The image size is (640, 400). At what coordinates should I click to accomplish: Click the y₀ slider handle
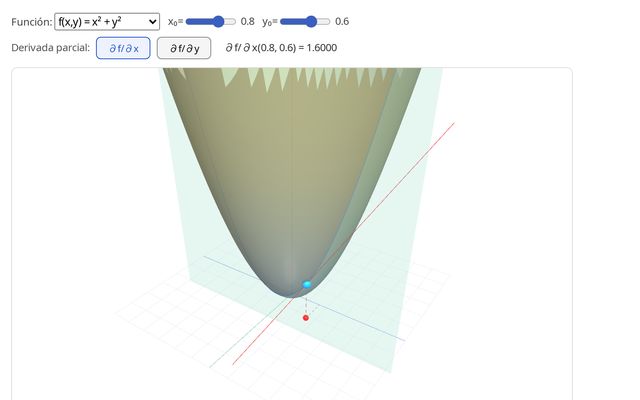312,21
